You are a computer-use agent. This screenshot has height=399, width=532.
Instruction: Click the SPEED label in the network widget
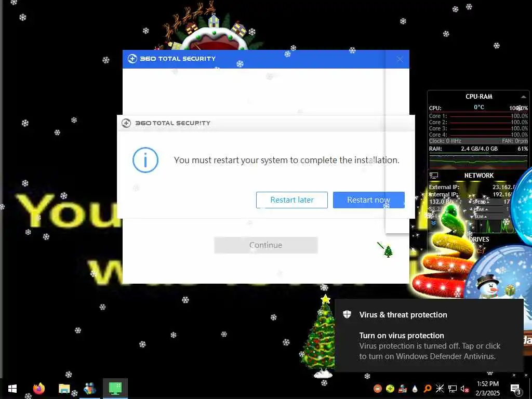tap(479, 202)
